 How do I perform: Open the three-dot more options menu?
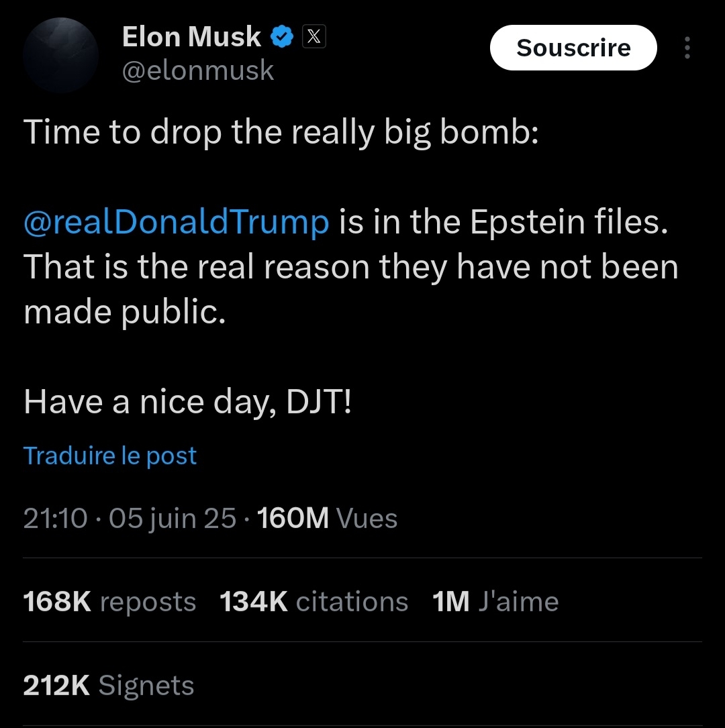(x=687, y=48)
